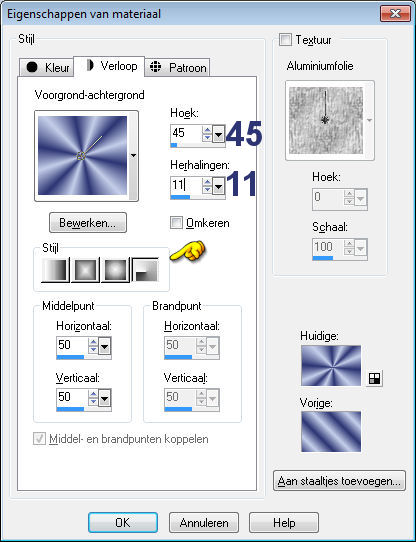The height and width of the screenshot is (542, 416).
Task: Toggle the Omkeren checkbox
Action: tap(176, 223)
